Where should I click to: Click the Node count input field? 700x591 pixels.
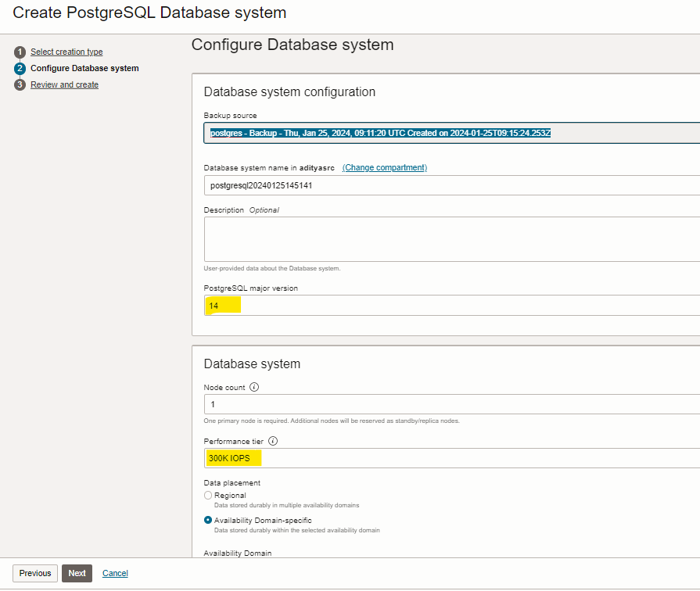pyautogui.click(x=452, y=404)
